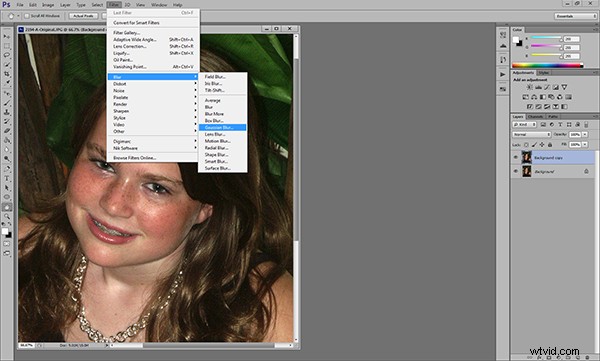The width and height of the screenshot is (600, 361).
Task: Add a Color Balance adjustment
Action: coord(534,97)
